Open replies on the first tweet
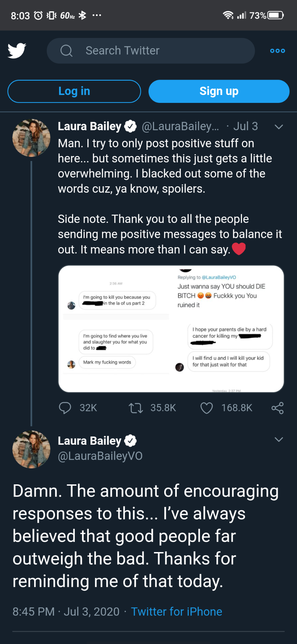The height and width of the screenshot is (644, 297). 65,408
